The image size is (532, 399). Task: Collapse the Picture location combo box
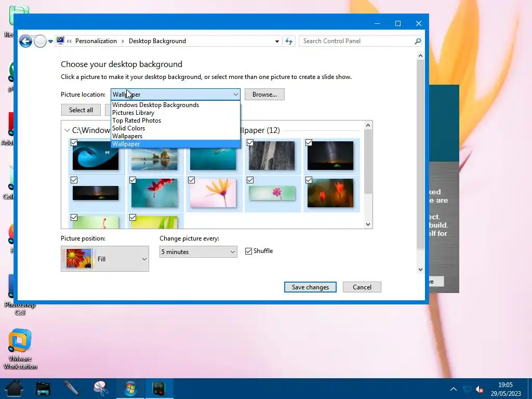point(176,95)
